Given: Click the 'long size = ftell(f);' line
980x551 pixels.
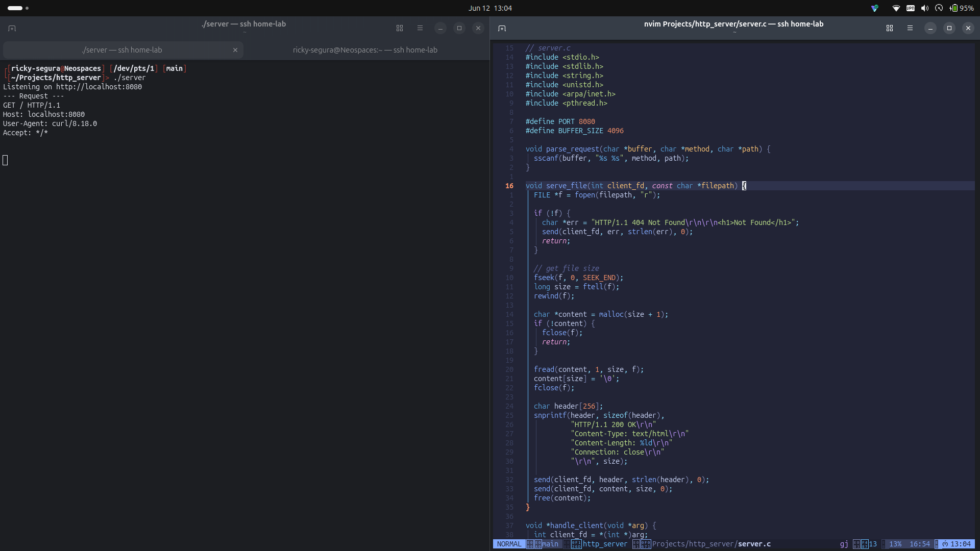Looking at the screenshot, I should [577, 287].
